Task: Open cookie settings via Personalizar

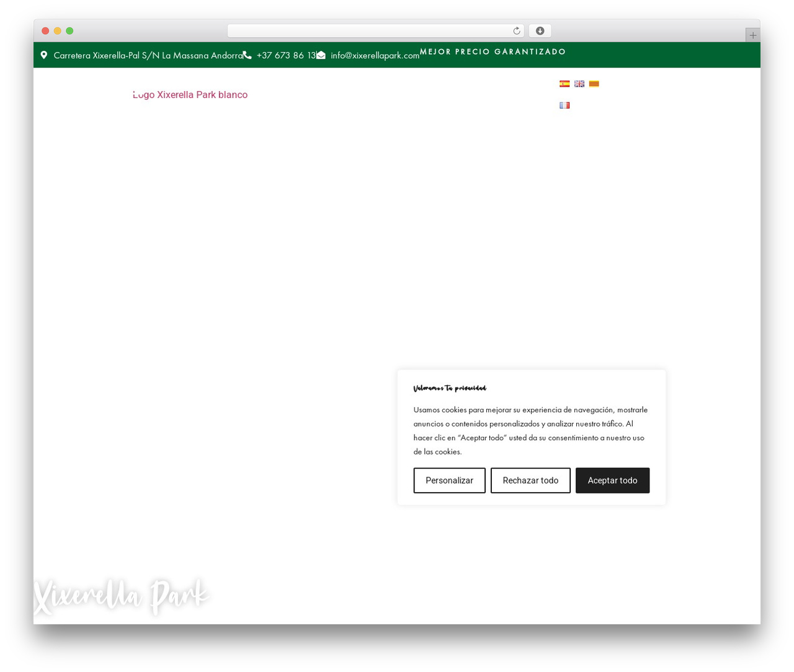Action: 450,480
